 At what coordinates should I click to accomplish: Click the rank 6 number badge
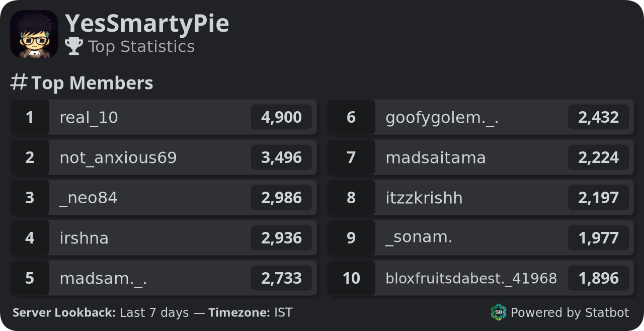click(x=351, y=117)
